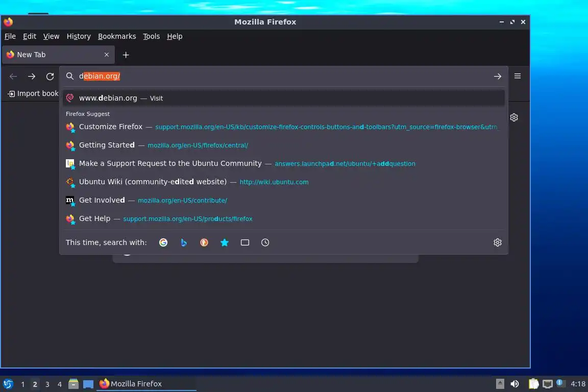Click Import bookmarks toolbar button
The image size is (588, 392).
[x=33, y=93]
